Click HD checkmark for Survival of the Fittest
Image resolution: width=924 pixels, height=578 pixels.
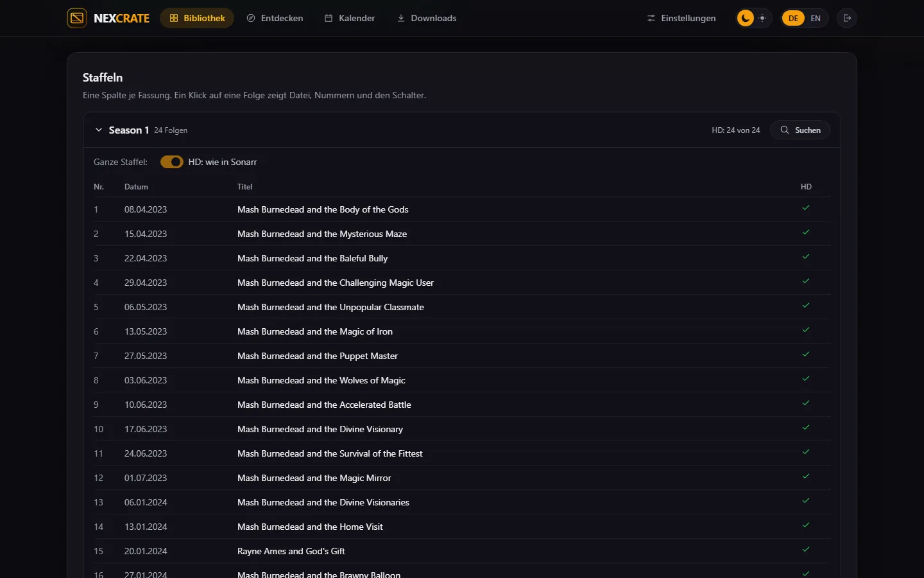click(x=806, y=452)
